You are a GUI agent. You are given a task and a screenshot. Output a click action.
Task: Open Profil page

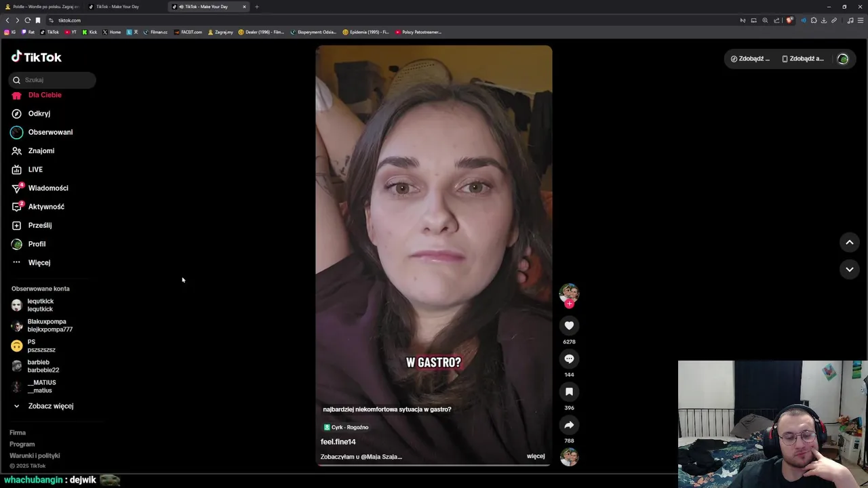tap(28, 244)
